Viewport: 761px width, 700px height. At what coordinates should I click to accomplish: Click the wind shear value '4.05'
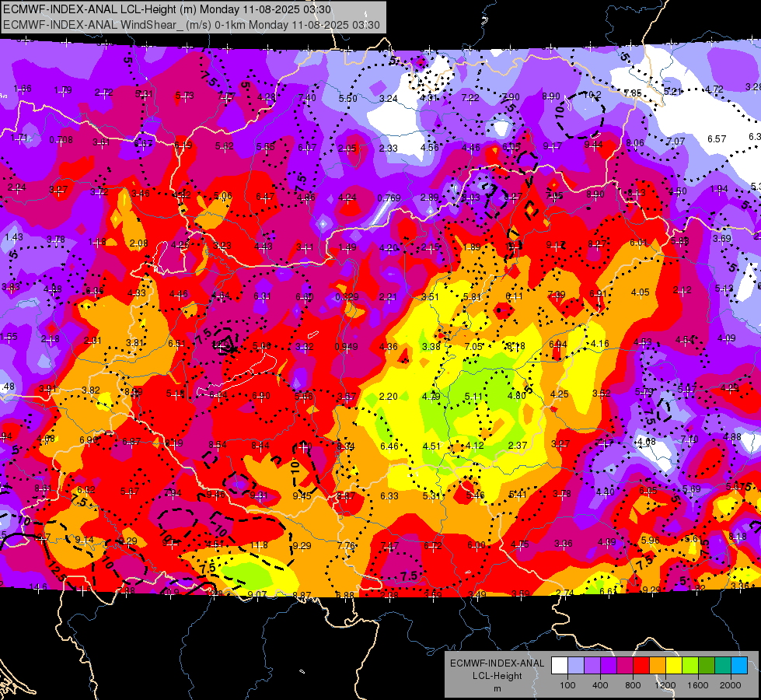click(x=641, y=292)
